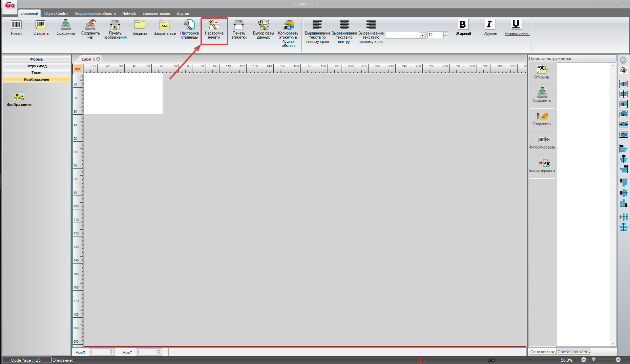Screen dimensions: 630x364
Task: Open the Другое tab
Action: [x=183, y=14]
